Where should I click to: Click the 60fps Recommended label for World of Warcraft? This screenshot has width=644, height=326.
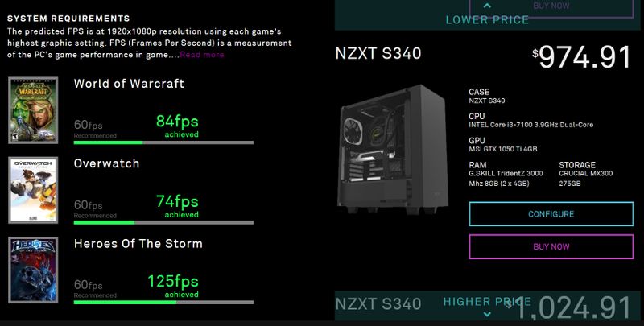tap(95, 129)
